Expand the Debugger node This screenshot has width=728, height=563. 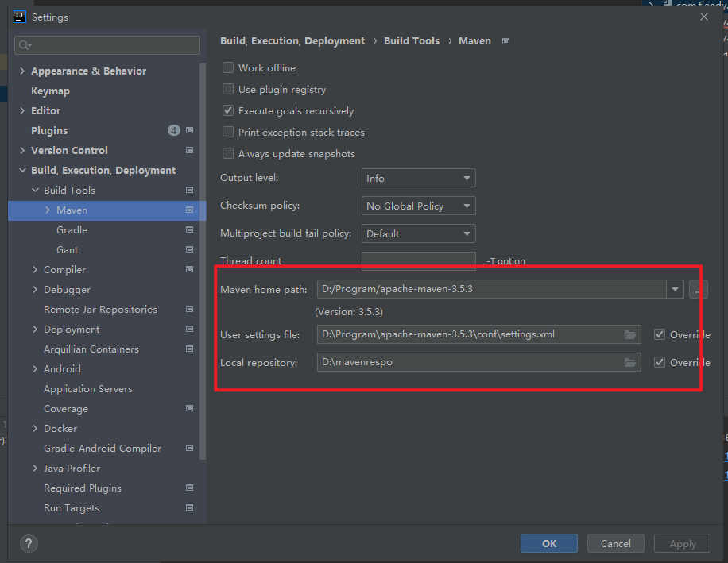[35, 289]
